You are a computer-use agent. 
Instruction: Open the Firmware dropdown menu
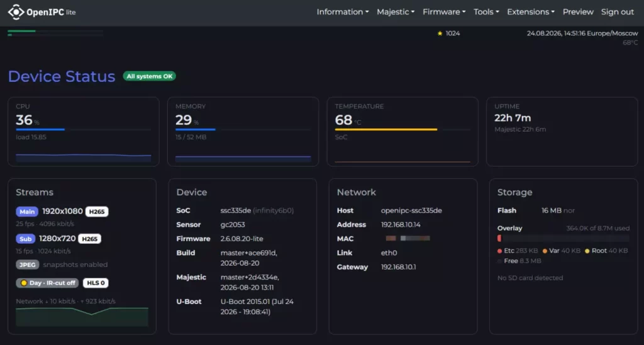click(444, 12)
